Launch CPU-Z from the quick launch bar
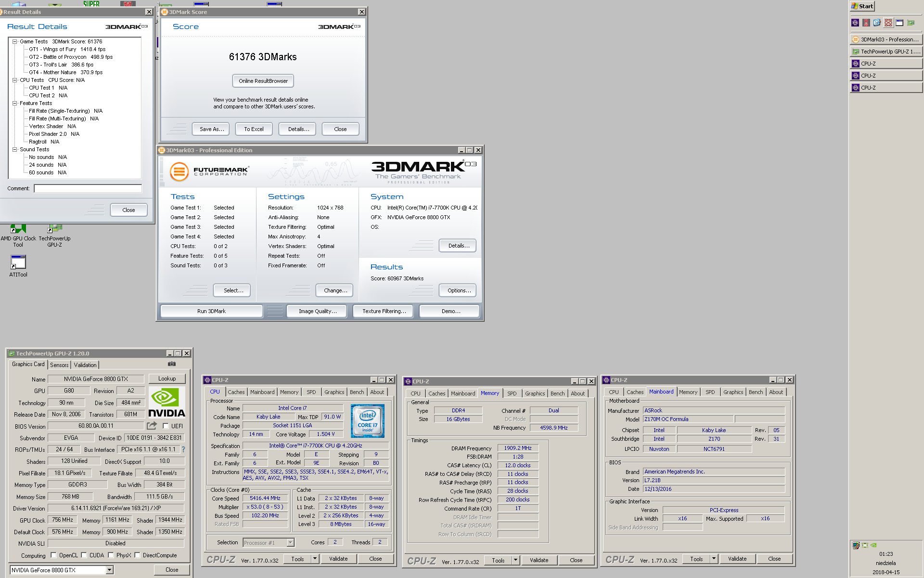Screen dimensions: 924x578 pyautogui.click(x=855, y=23)
